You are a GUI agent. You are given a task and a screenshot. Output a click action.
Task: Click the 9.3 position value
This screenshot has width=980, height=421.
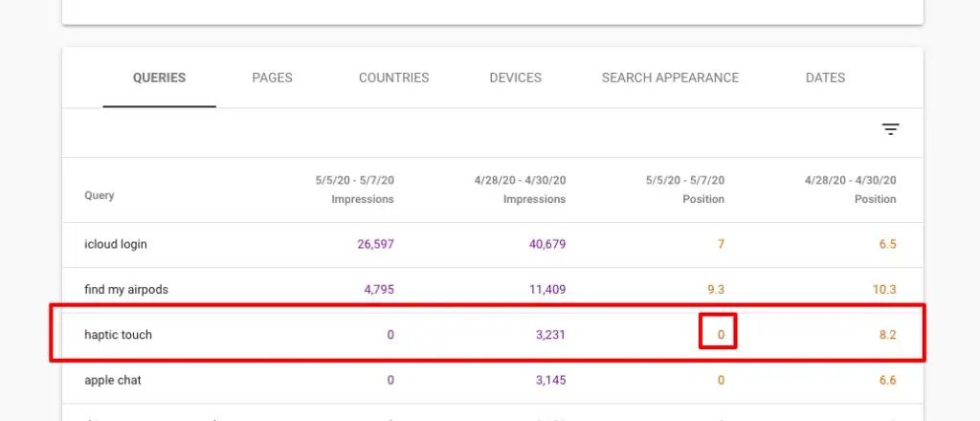[716, 289]
